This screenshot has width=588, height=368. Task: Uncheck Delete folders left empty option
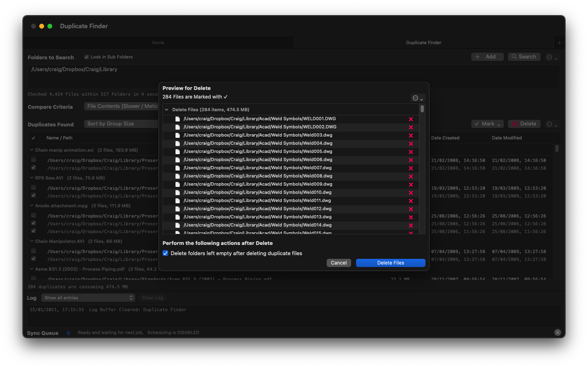pos(165,254)
